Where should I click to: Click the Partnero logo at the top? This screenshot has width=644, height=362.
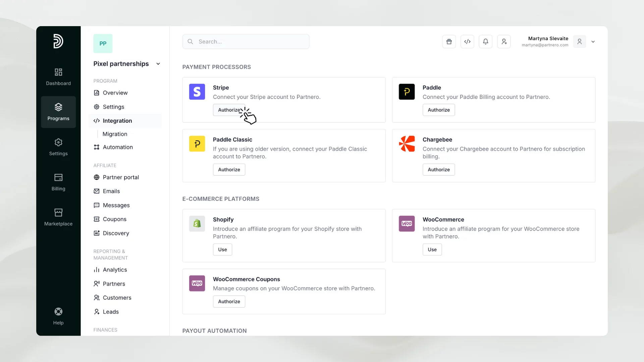[58, 41]
